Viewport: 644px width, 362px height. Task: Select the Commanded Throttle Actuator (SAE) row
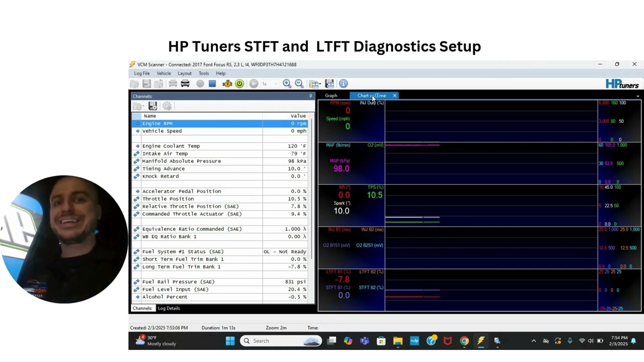click(220, 214)
